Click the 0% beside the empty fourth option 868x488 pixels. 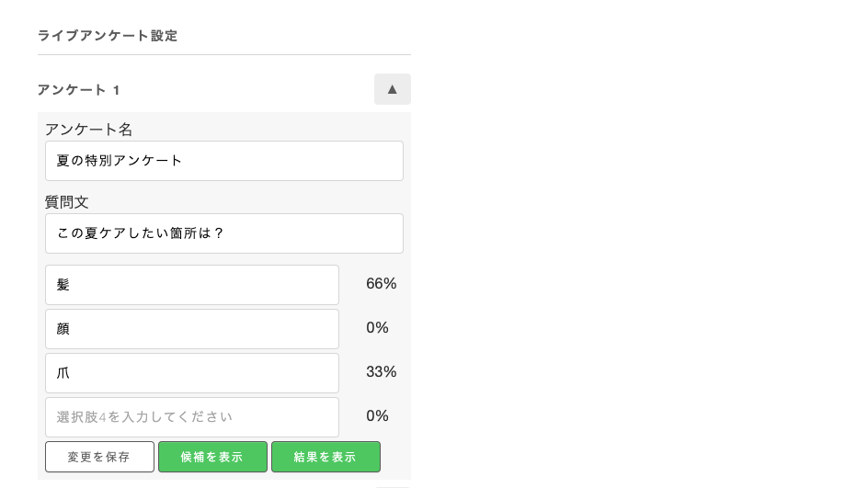[x=377, y=416]
